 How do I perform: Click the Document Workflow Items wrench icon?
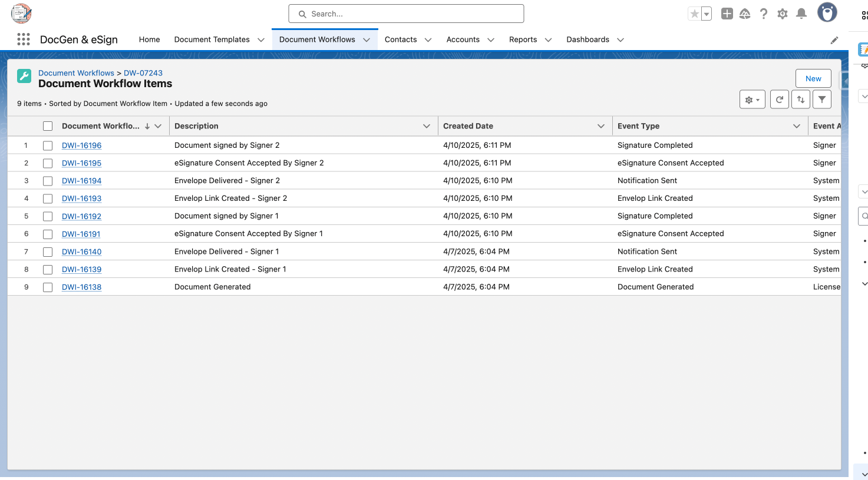click(x=24, y=76)
